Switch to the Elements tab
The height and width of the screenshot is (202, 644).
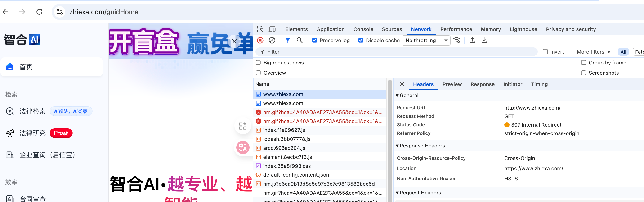coord(296,29)
